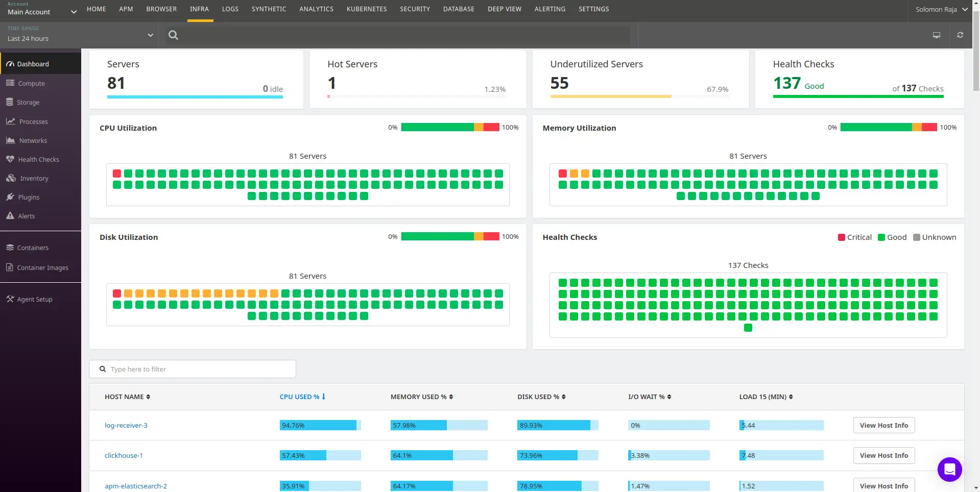Open the Alerting tab
980x492 pixels.
(x=550, y=9)
